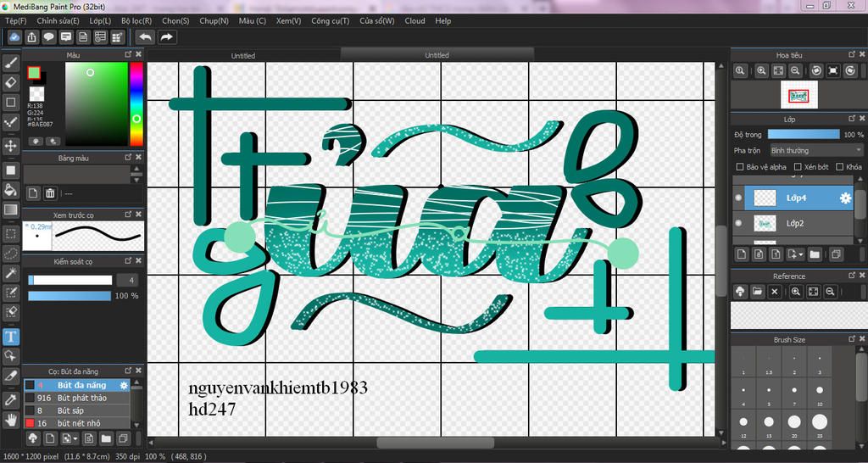The width and height of the screenshot is (868, 463).
Task: Select bút nét nhỏ brush
Action: click(77, 423)
